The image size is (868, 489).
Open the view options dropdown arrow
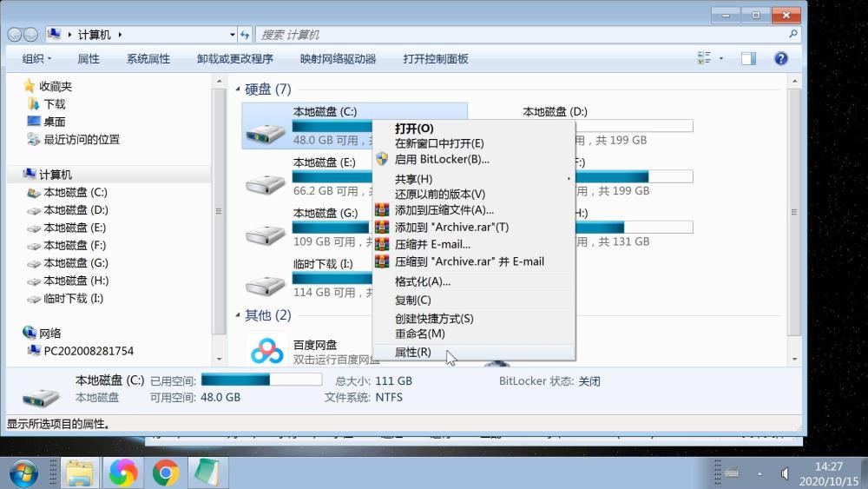720,58
